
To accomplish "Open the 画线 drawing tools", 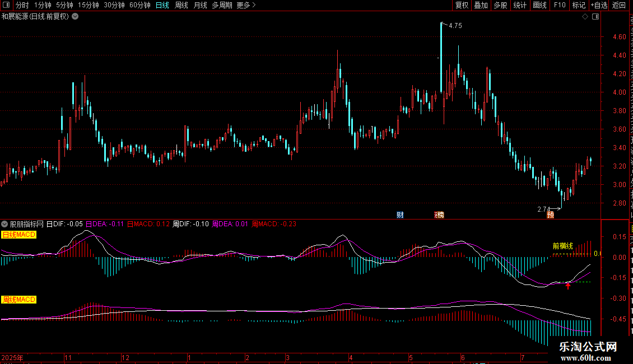I will coord(540,5).
